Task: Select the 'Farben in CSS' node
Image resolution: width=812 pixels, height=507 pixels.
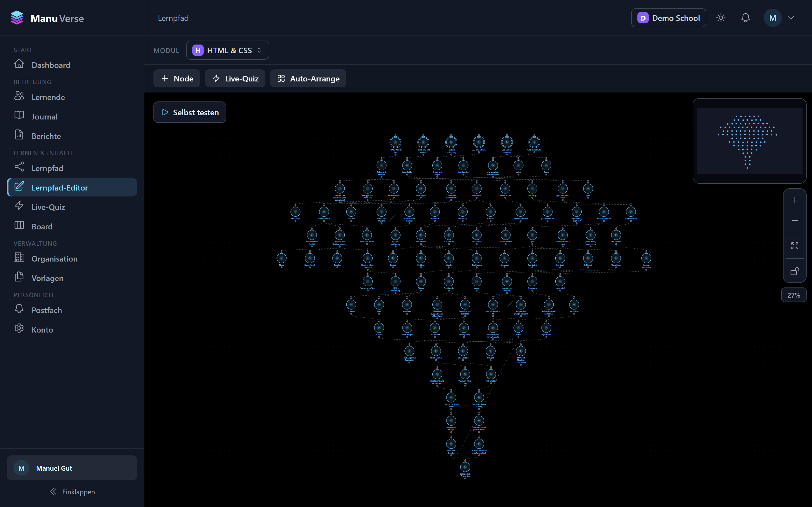Action: click(x=505, y=189)
